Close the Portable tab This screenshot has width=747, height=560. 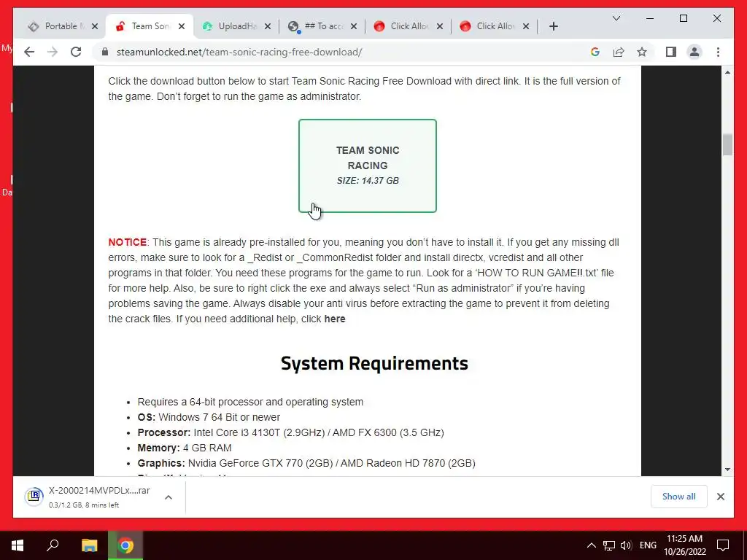point(95,26)
